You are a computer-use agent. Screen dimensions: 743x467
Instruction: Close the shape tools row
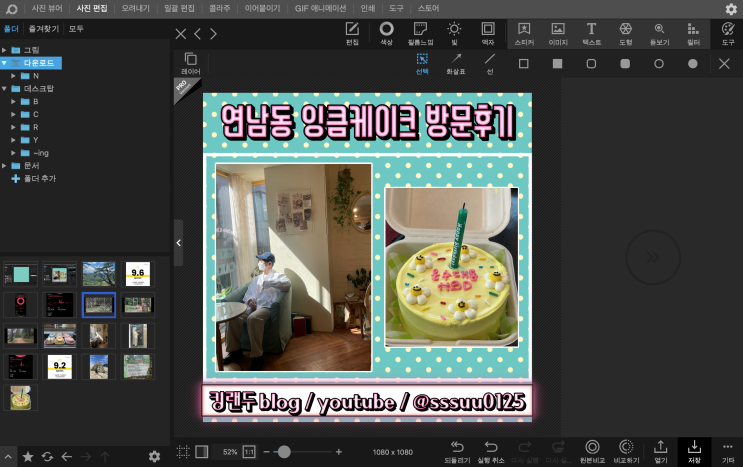[724, 63]
